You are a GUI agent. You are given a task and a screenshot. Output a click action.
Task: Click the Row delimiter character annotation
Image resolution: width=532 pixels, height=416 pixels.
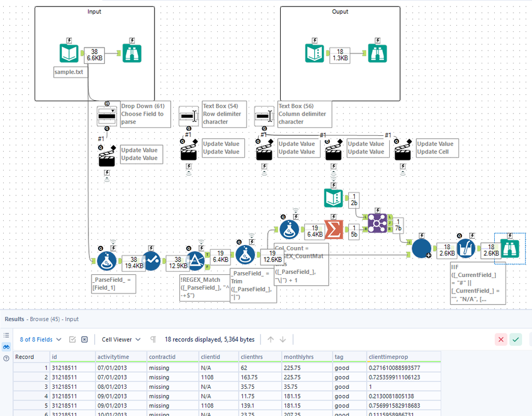click(x=224, y=114)
